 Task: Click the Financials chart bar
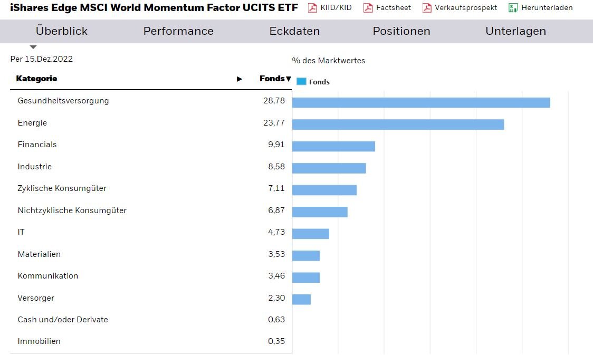(x=333, y=147)
